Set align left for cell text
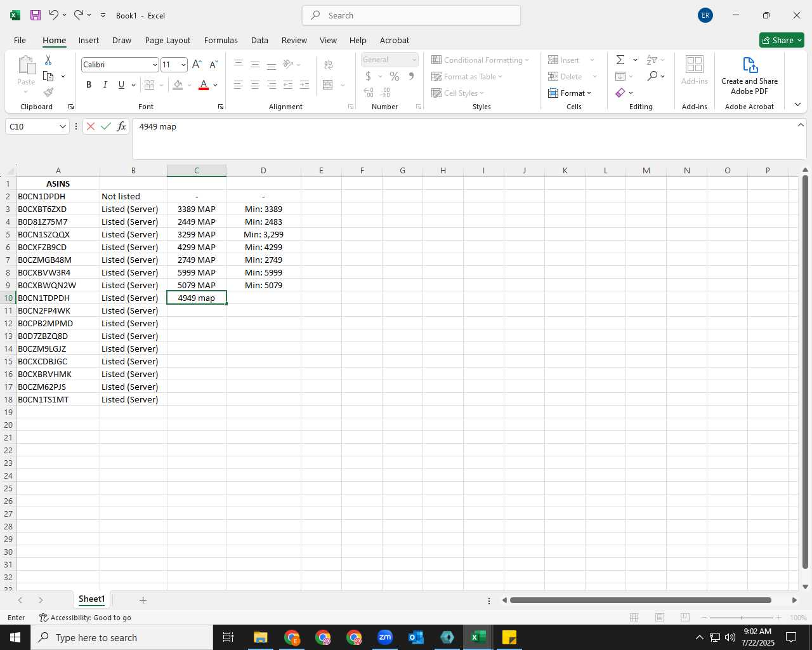The width and height of the screenshot is (812, 650). coord(239,85)
